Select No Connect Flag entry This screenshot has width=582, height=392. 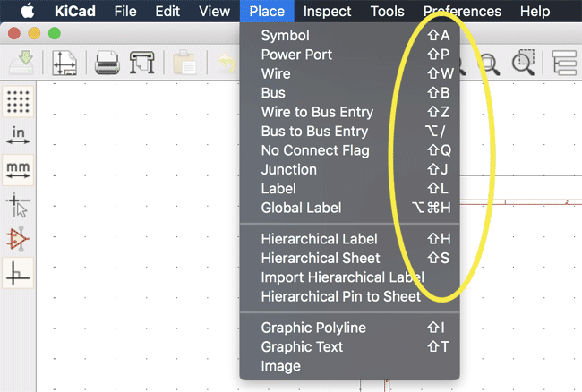tap(349, 150)
